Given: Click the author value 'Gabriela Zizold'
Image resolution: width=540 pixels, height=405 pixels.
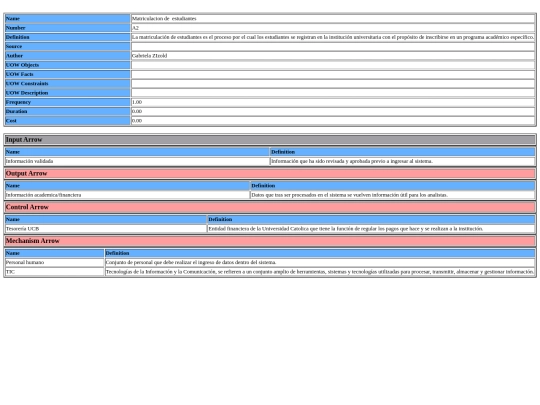Looking at the screenshot, I should [333, 56].
